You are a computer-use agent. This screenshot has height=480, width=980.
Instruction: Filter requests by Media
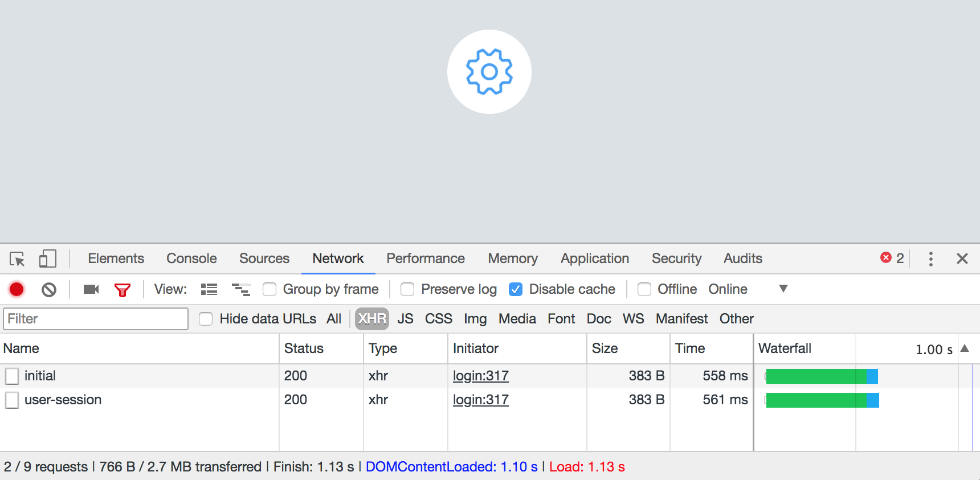coord(517,319)
